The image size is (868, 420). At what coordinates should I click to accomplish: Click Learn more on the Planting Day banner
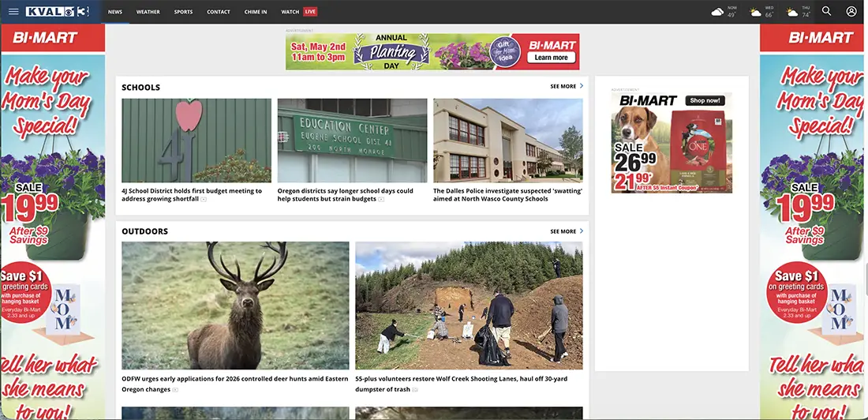coord(551,58)
